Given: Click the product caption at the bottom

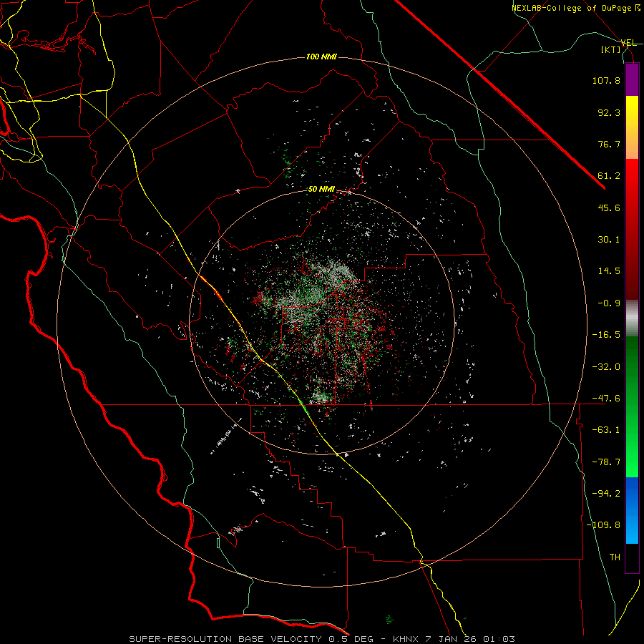Looking at the screenshot, I should coord(322,639).
